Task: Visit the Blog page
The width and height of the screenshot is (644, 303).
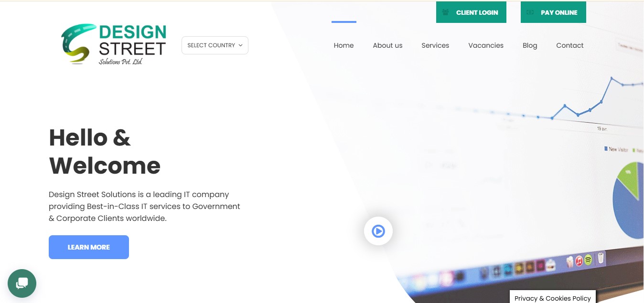Action: click(x=530, y=45)
